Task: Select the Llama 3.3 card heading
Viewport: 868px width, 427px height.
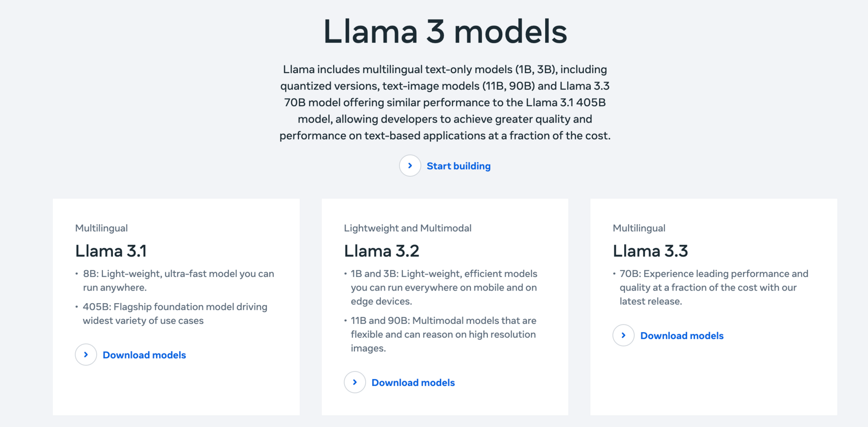Action: pyautogui.click(x=650, y=251)
